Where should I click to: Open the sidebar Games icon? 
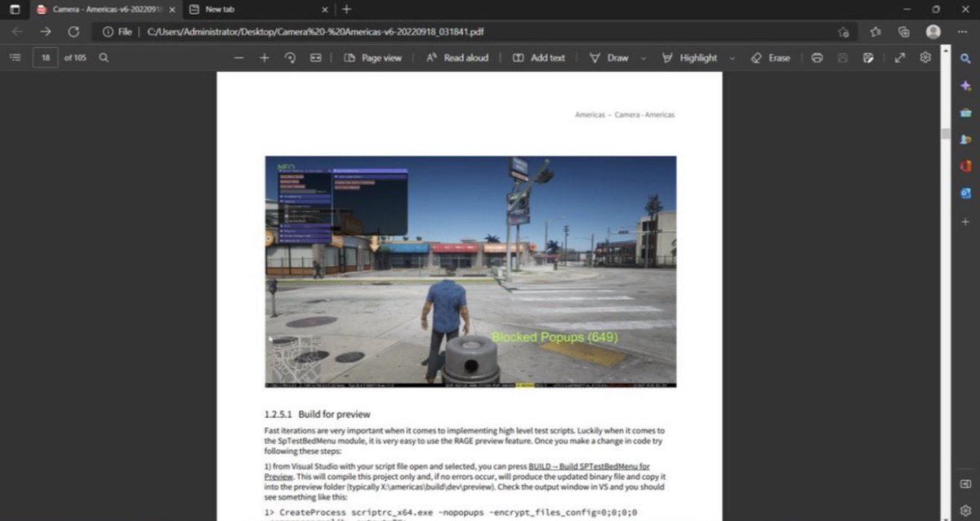(965, 140)
